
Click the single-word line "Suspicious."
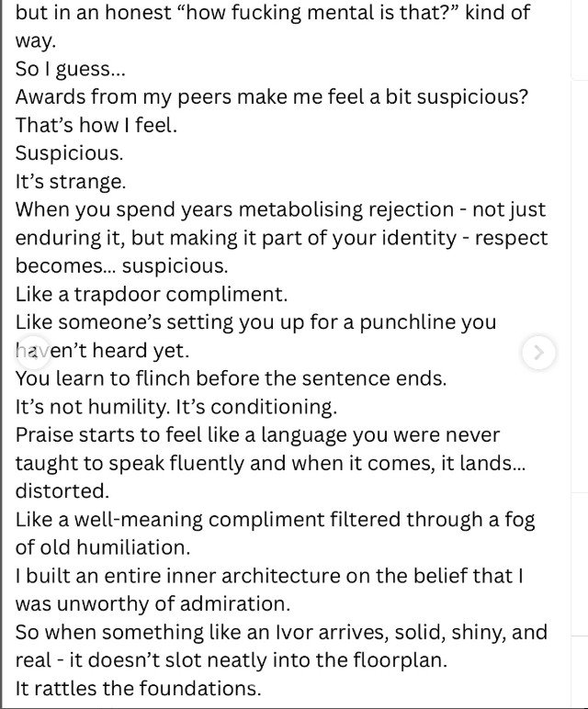coord(69,153)
